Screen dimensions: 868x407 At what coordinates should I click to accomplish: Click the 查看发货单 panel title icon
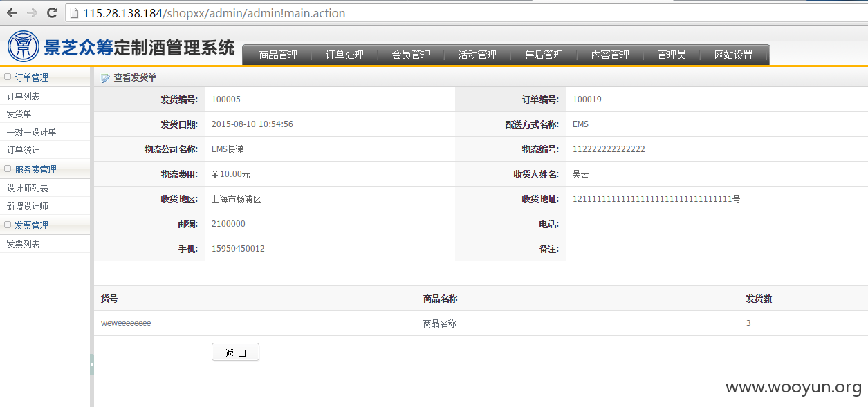tap(104, 78)
